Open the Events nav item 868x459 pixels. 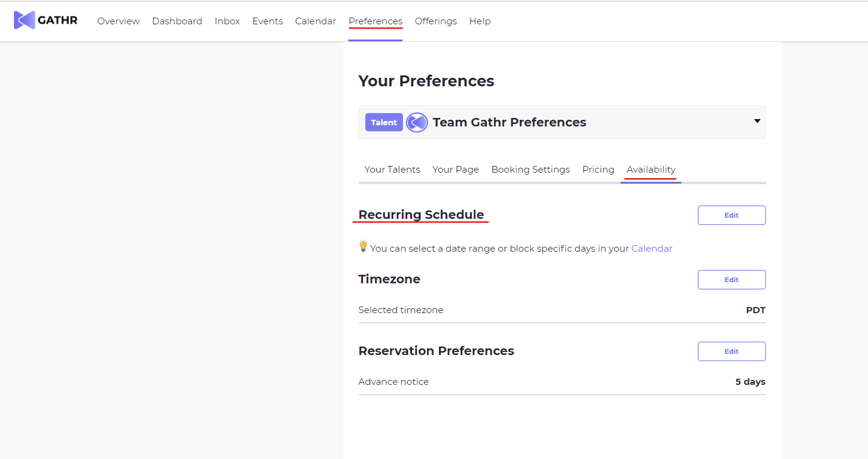point(267,21)
